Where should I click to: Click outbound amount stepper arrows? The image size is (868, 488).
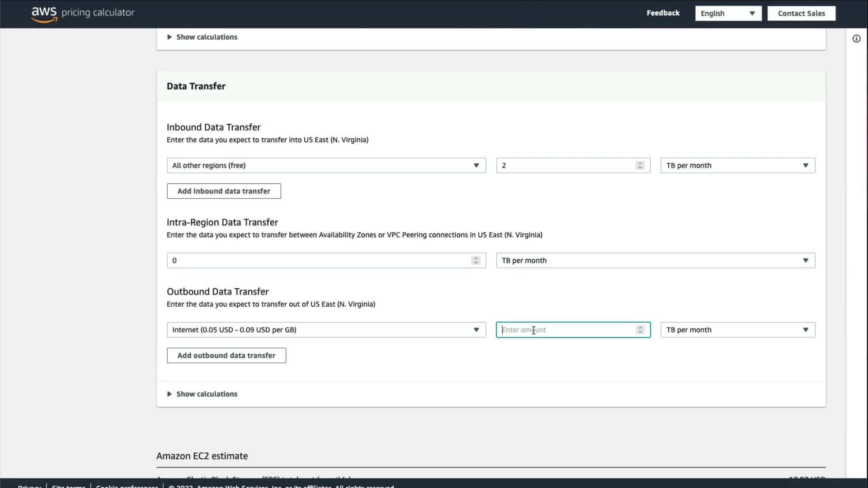[640, 330]
